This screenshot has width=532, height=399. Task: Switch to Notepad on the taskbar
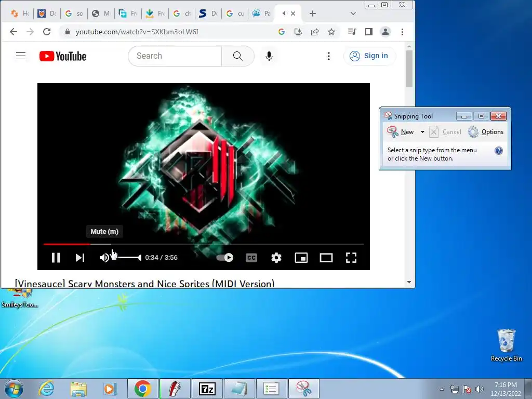click(239, 389)
